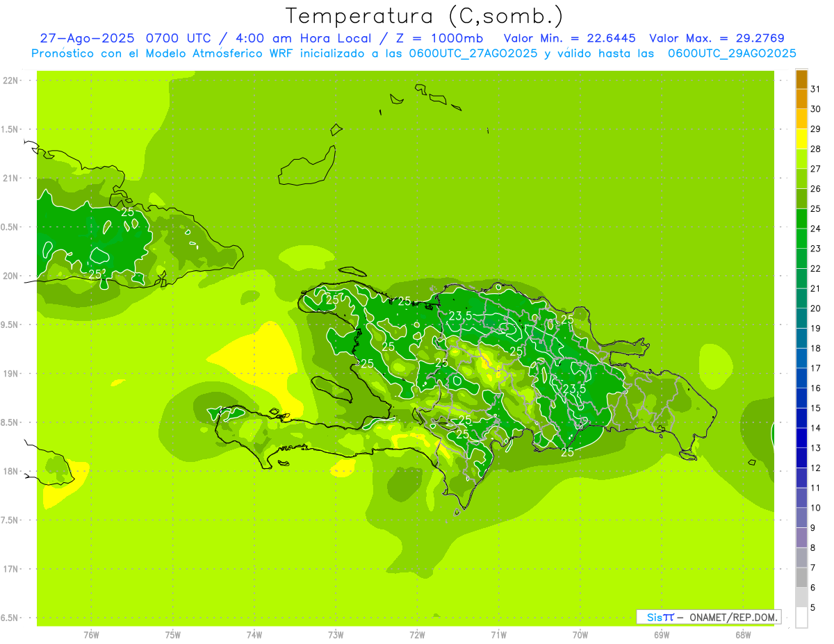The image size is (834, 644).
Task: Click the legend value '31'
Action: click(816, 89)
